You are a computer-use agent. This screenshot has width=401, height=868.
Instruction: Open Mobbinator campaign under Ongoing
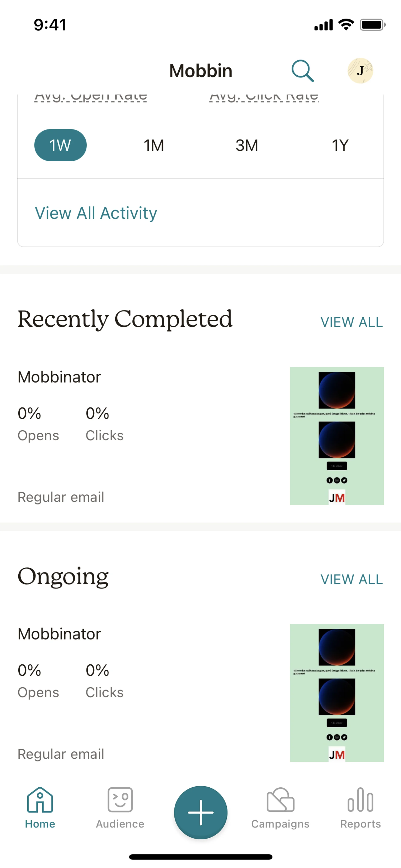[x=59, y=634]
